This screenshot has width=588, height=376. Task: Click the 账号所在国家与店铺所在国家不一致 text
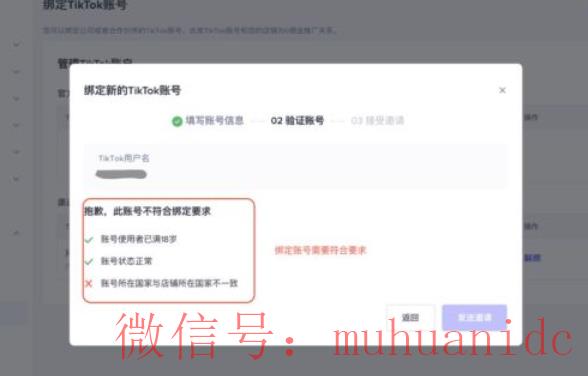click(169, 283)
